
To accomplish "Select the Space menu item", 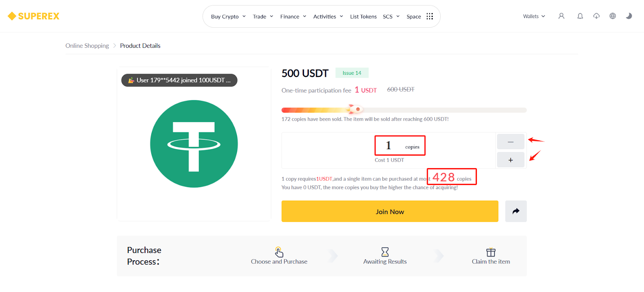I will [x=414, y=16].
